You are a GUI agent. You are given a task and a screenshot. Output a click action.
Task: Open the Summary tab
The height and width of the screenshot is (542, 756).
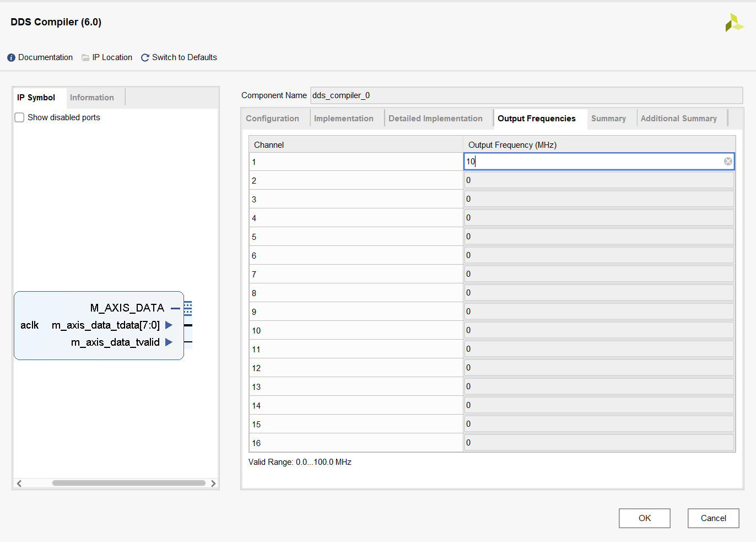click(x=608, y=119)
